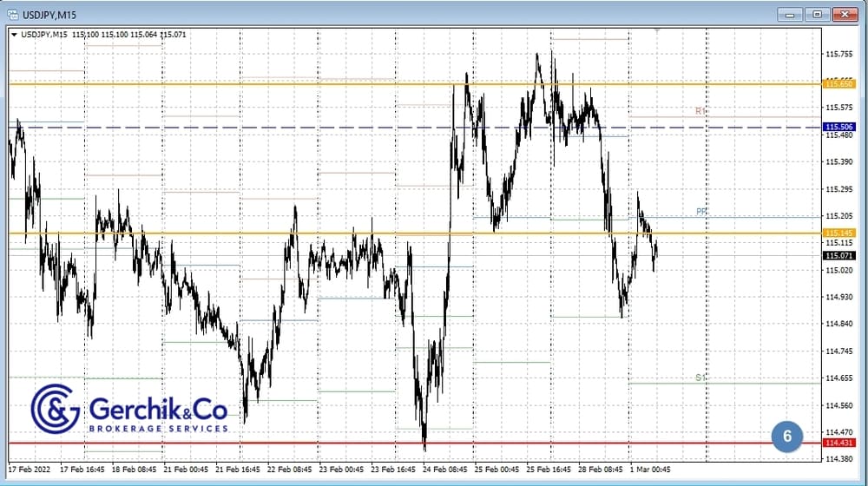868x486 pixels.
Task: Select the dashed blue level label 115.506
Action: tap(839, 128)
